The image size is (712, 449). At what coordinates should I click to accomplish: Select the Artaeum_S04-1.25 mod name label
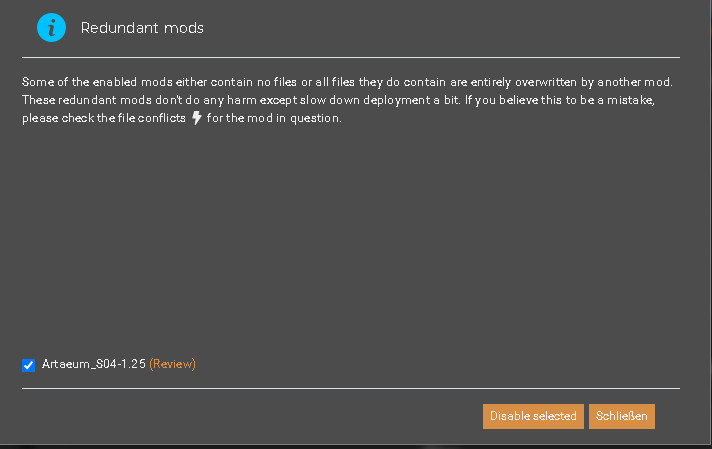pos(94,364)
